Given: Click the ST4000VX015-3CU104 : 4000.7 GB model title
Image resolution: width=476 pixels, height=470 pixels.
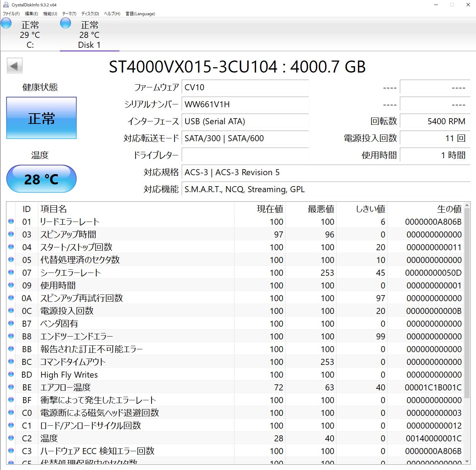Looking at the screenshot, I should tap(237, 67).
